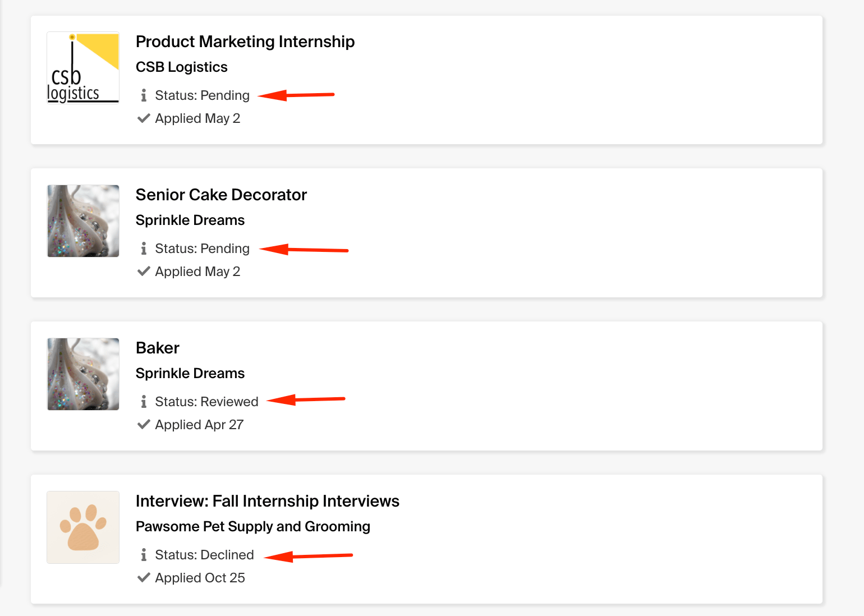The height and width of the screenshot is (616, 864).
Task: Open the Baker job listing
Action: [x=157, y=348]
